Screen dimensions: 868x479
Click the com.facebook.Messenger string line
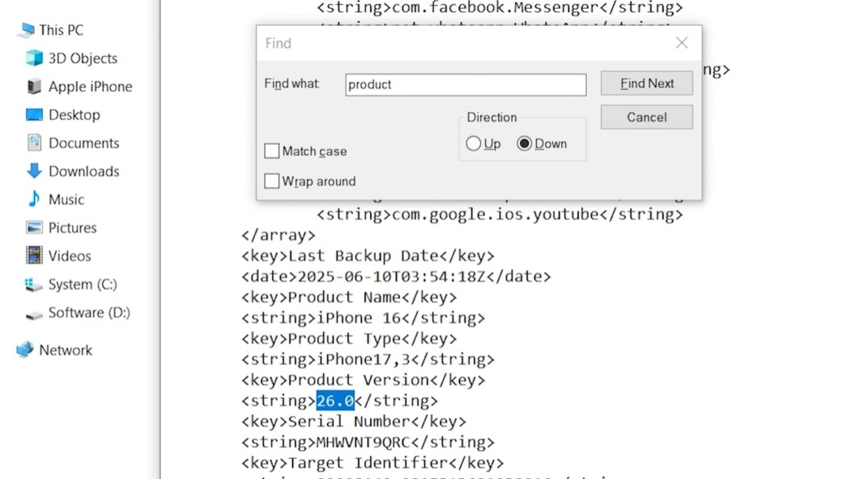500,8
